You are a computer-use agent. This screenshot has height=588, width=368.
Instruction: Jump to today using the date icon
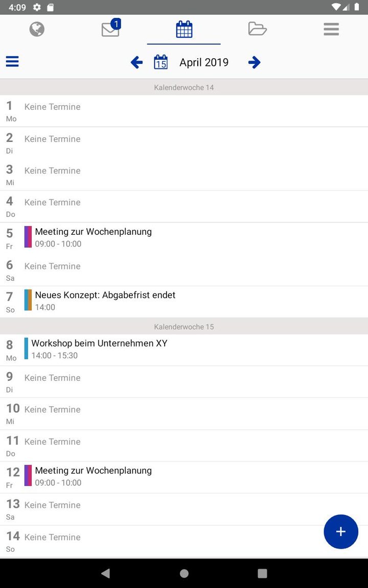click(x=160, y=62)
